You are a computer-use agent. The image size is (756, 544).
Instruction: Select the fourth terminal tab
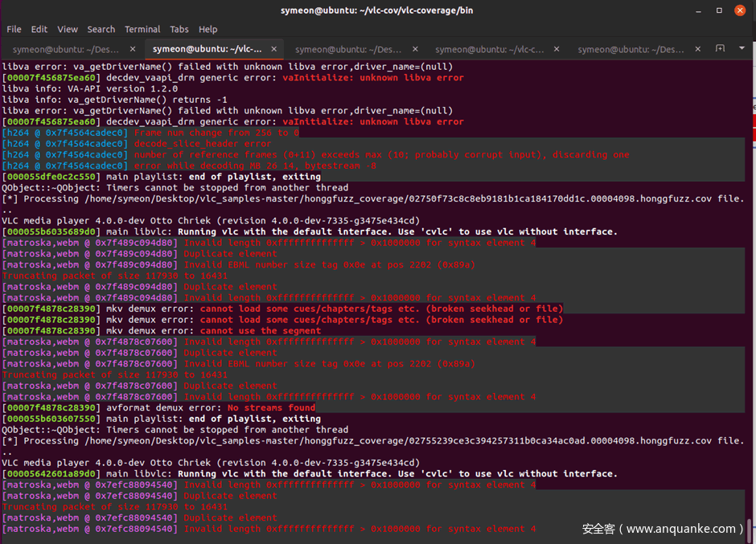(x=488, y=49)
